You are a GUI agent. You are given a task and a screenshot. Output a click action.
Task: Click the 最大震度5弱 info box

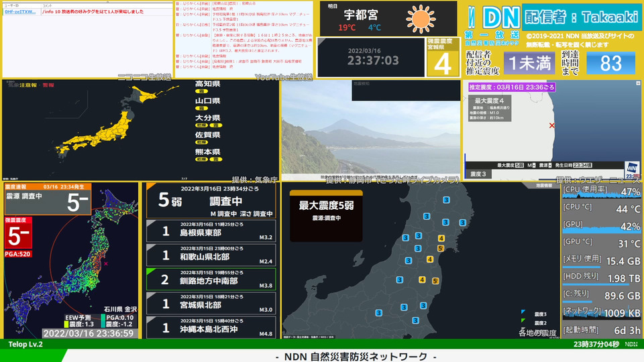pos(326,216)
